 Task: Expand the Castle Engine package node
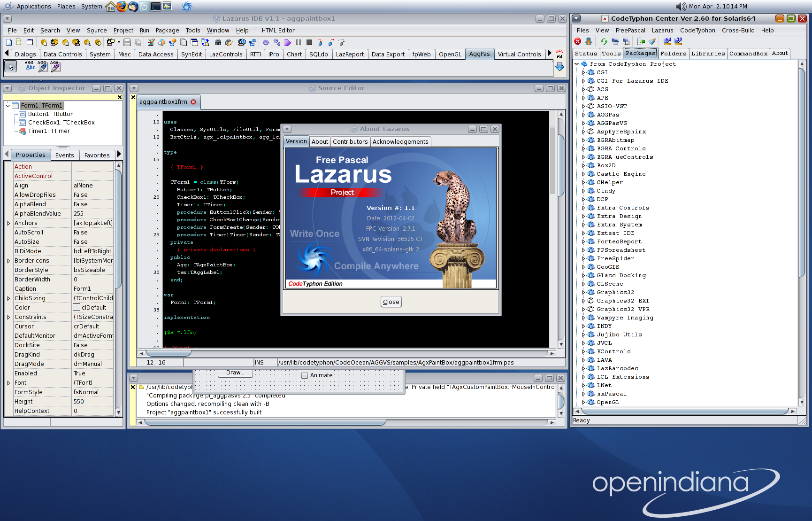tap(583, 174)
